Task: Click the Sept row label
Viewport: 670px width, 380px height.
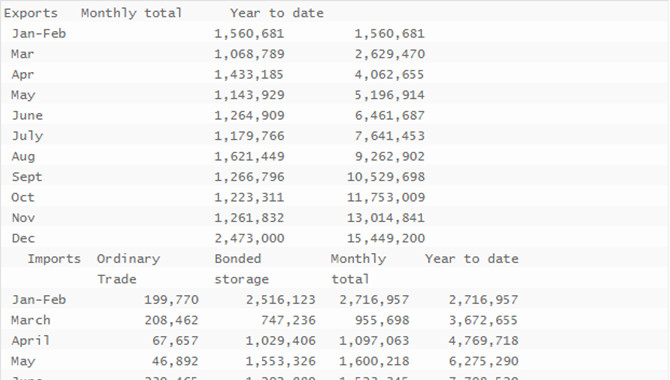Action: click(x=27, y=177)
